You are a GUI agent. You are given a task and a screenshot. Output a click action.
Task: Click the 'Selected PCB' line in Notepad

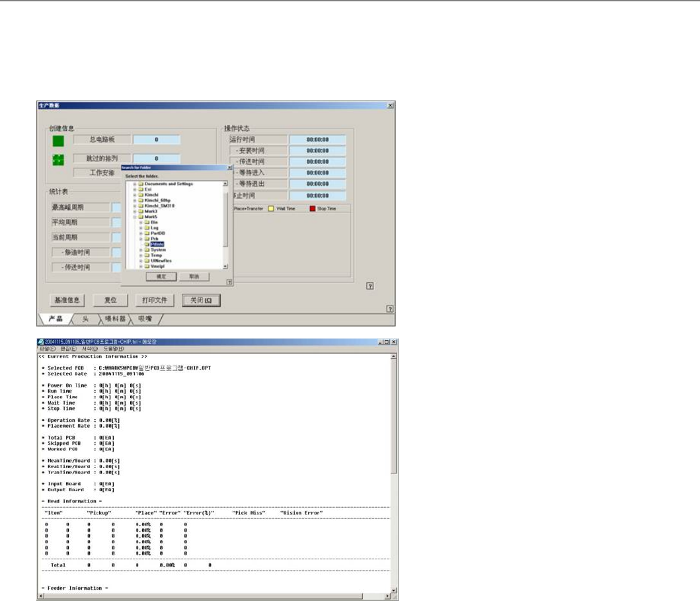point(126,368)
